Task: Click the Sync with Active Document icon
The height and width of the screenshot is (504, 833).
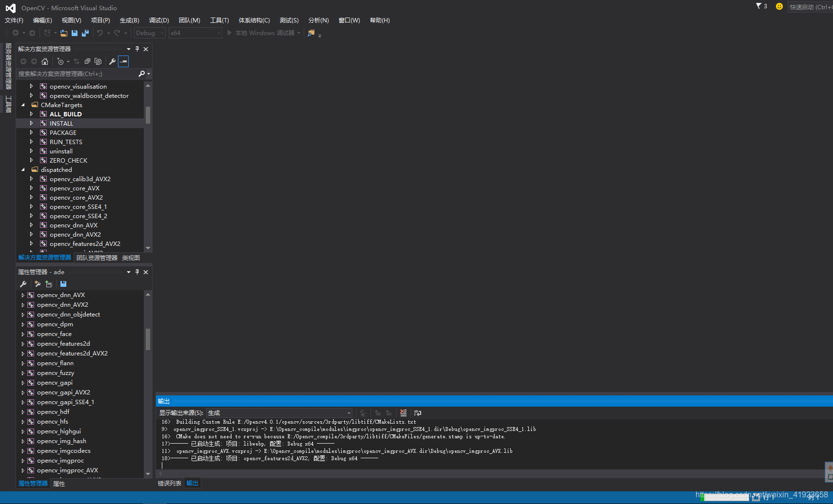Action: [x=77, y=61]
